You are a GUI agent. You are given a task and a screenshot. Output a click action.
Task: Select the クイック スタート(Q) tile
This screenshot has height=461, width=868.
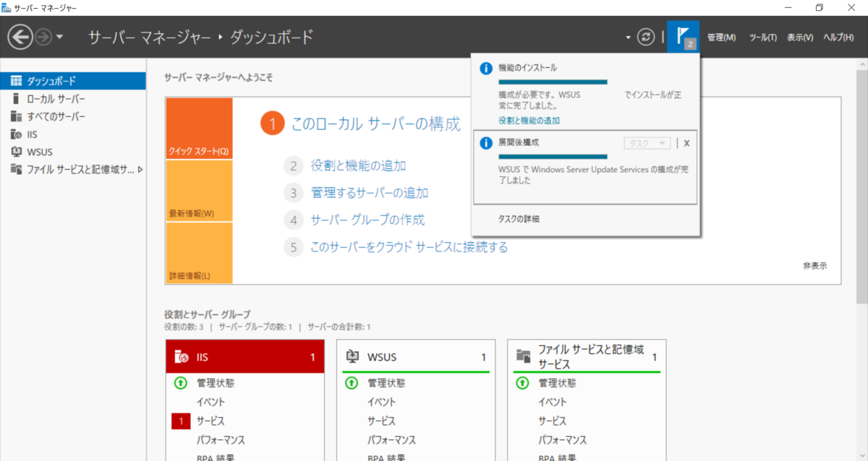pyautogui.click(x=199, y=129)
